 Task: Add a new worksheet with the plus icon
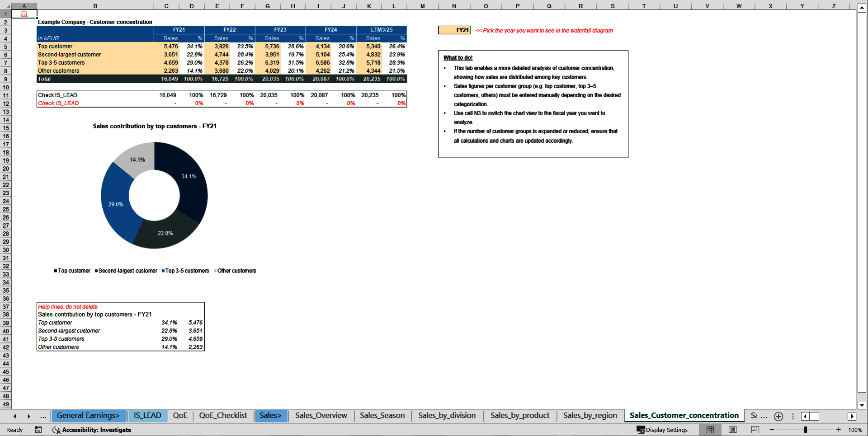778,416
